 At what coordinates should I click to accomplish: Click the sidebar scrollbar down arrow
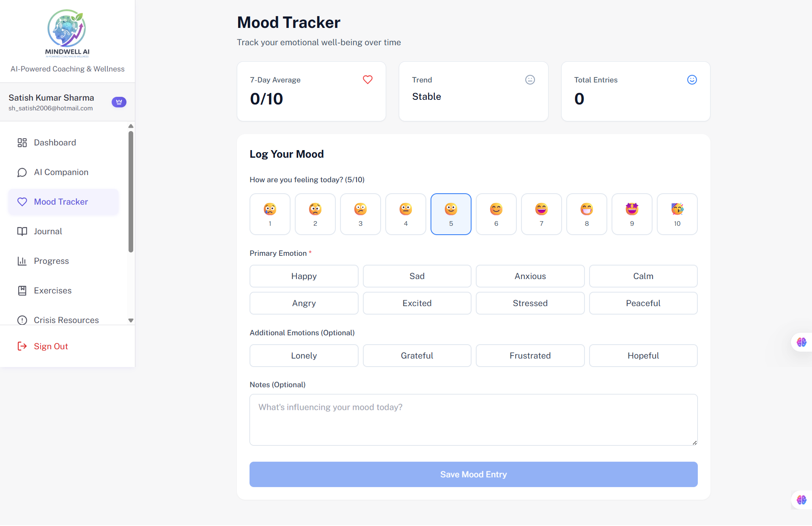pos(131,321)
